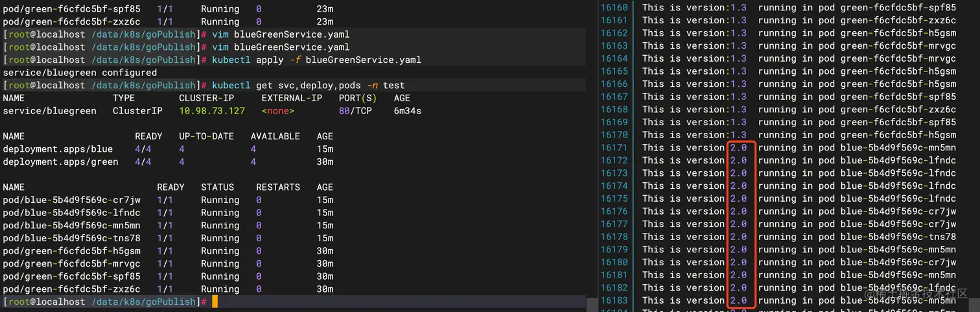Select the <none> external IP value
This screenshot has width=980, height=312.
click(278, 111)
